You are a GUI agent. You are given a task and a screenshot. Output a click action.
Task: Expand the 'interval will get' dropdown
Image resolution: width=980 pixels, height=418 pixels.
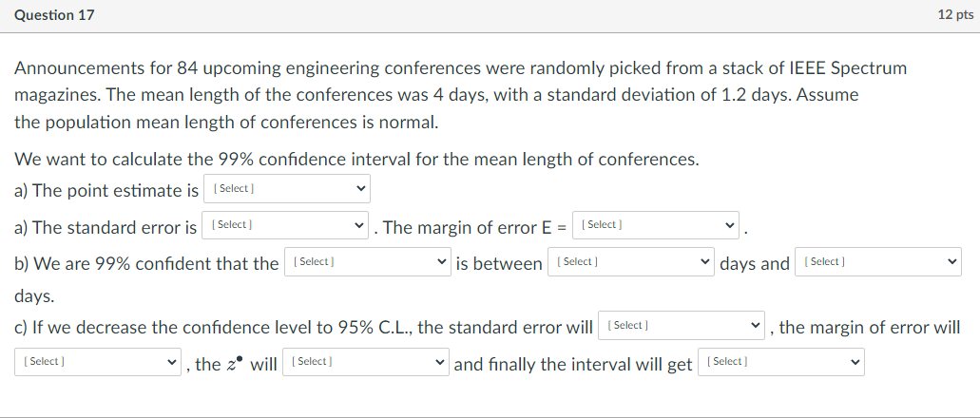[x=781, y=363]
